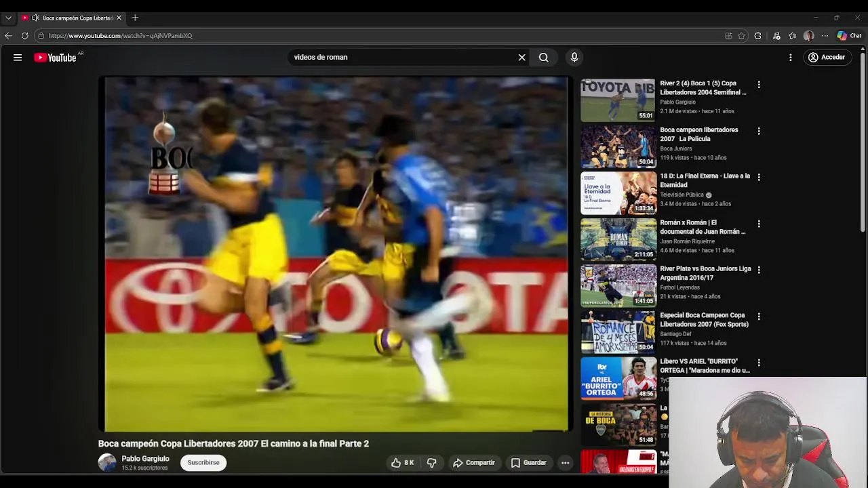Image resolution: width=868 pixels, height=488 pixels.
Task: Click title Líbero VS ARIEL BURRITO ORTEGA
Action: [x=705, y=366]
